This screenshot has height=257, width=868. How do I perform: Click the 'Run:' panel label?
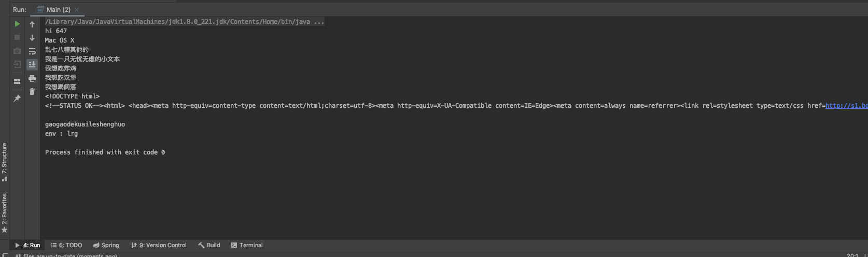[20, 9]
